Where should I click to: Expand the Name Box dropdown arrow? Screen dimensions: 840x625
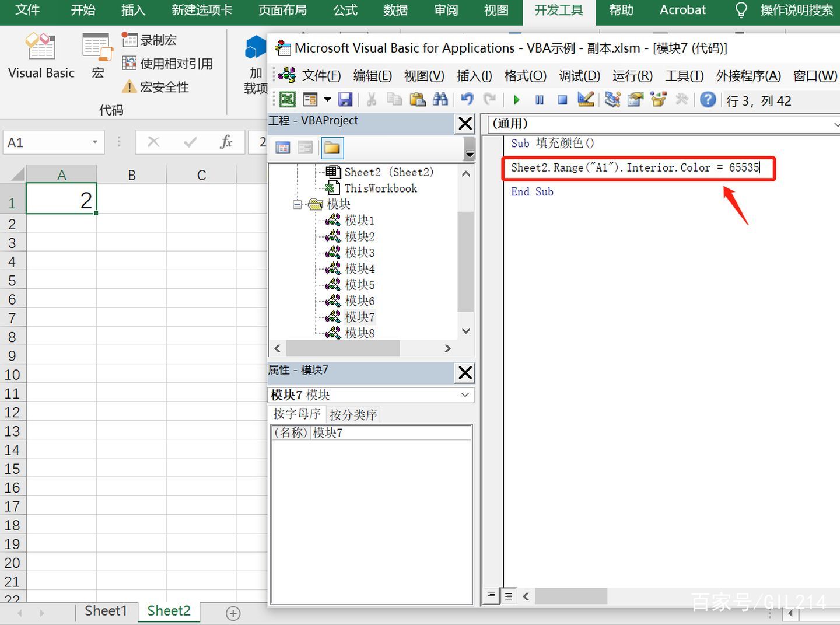point(94,142)
